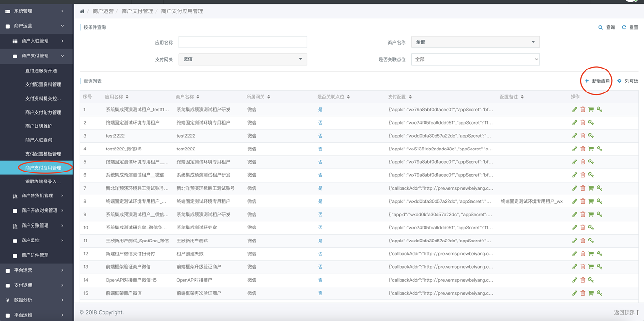Open 商户支付能力管理 in the sidebar
This screenshot has width=644, height=321.
43,113
